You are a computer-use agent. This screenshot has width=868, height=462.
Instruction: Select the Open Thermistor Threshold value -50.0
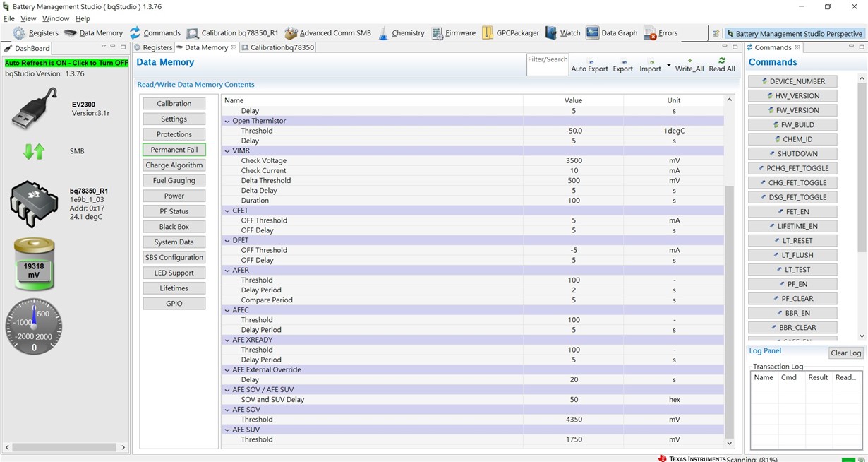[x=573, y=131]
